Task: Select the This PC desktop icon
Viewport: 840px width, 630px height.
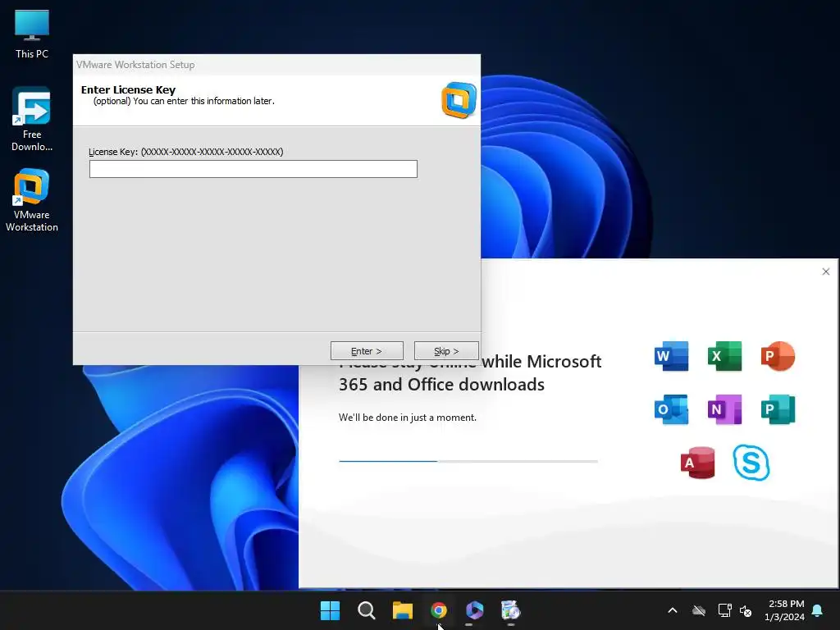Action: tap(32, 34)
